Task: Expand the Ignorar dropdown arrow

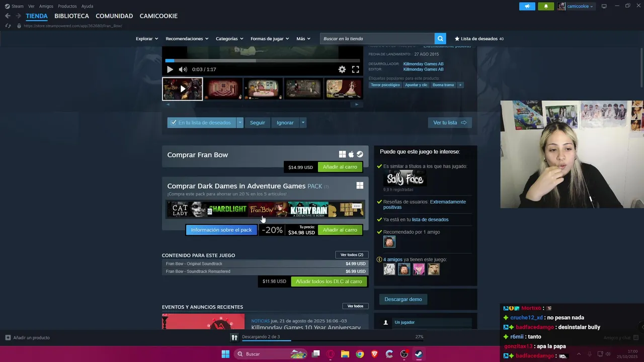Action: click(x=302, y=123)
